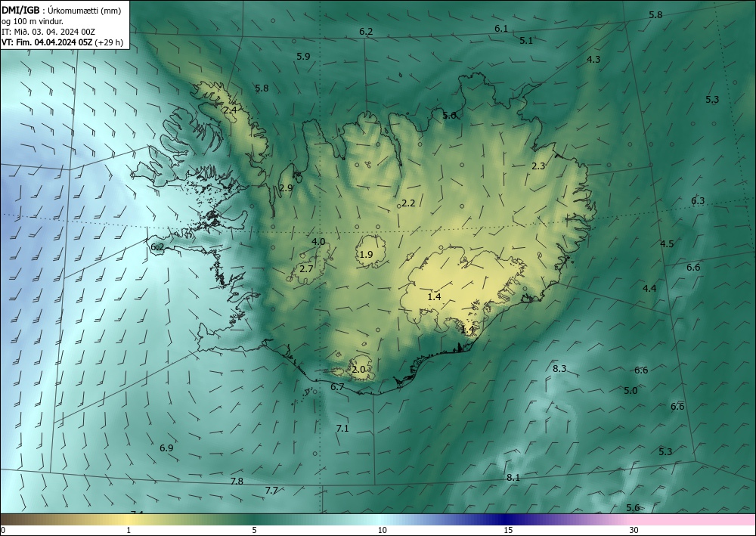Click the colorbar tick label 1
756x536 pixels.
tap(129, 530)
